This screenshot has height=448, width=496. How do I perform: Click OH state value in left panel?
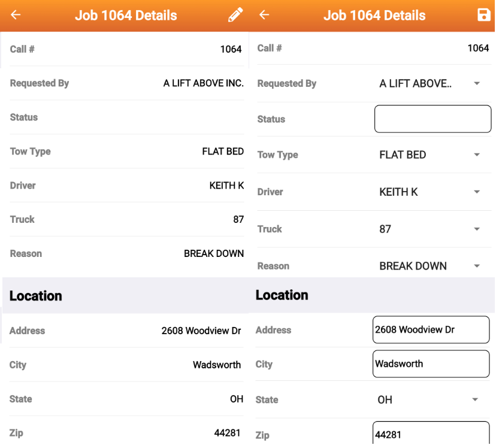pos(237,399)
